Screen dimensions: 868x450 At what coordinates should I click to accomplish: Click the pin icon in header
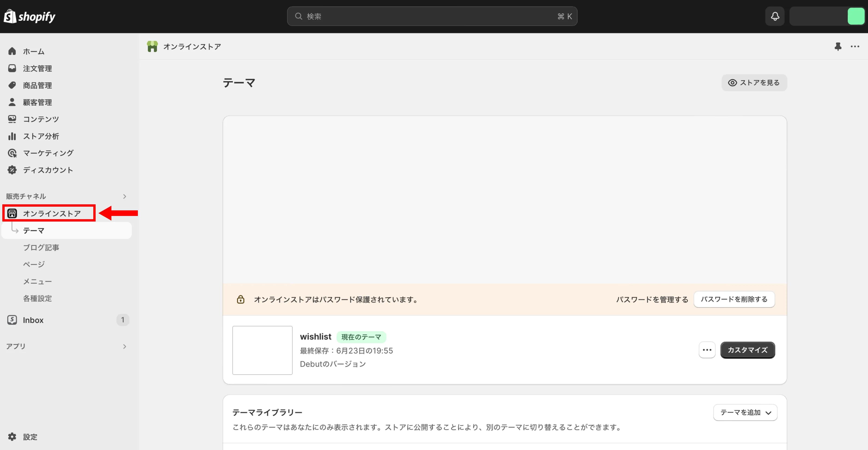838,46
